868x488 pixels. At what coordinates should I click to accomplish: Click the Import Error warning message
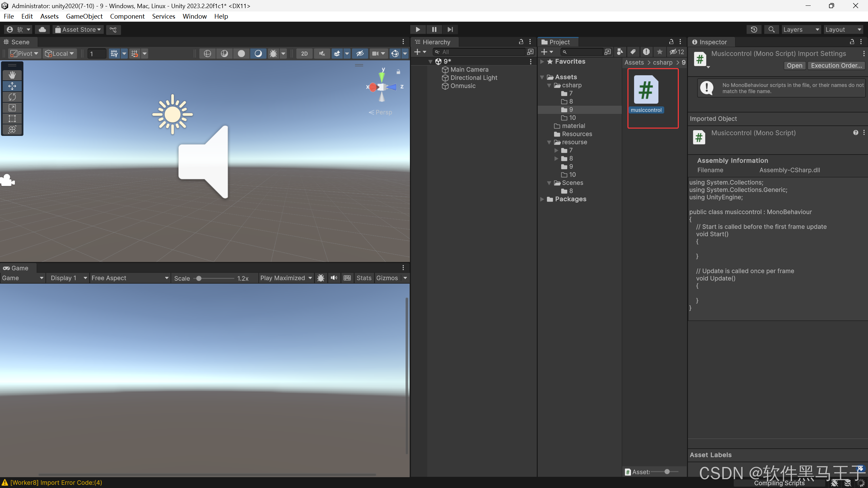pos(56,482)
